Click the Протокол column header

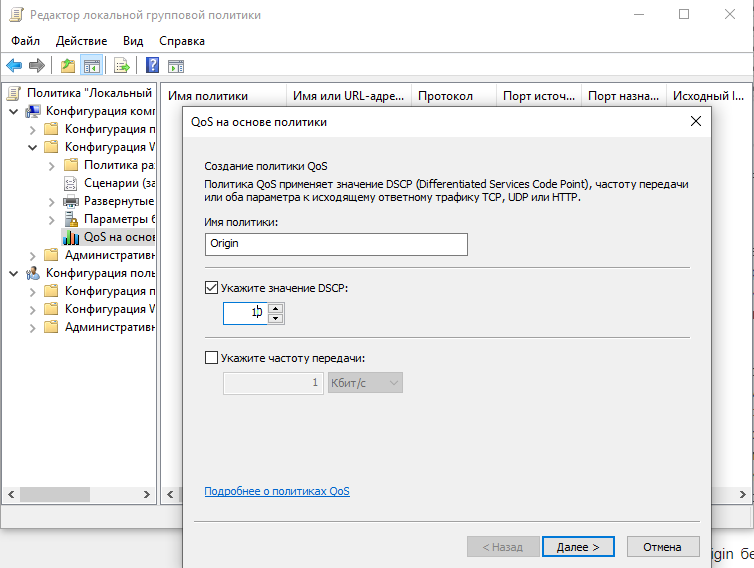(454, 96)
